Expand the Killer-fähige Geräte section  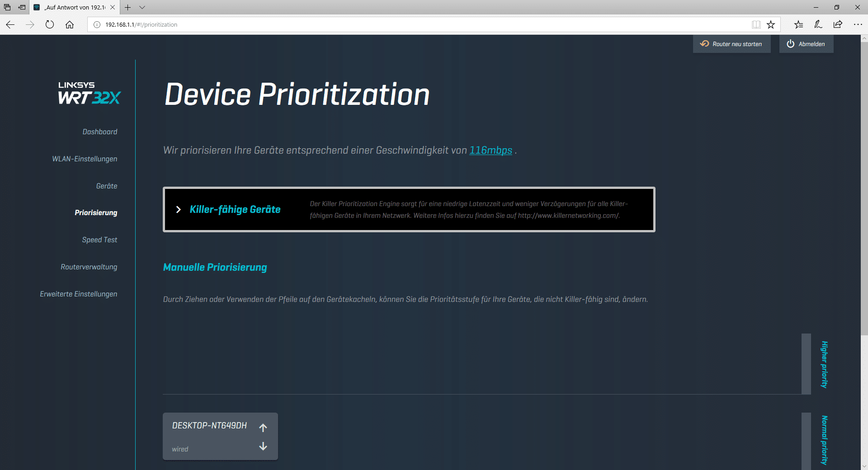[179, 210]
